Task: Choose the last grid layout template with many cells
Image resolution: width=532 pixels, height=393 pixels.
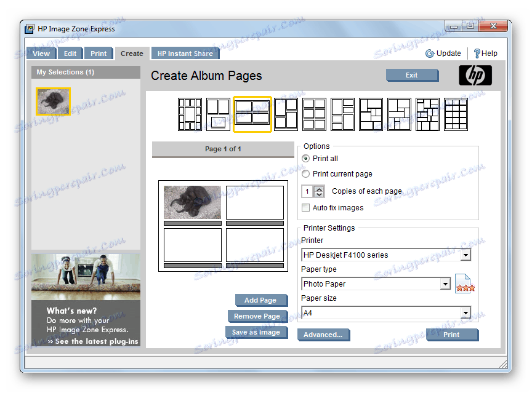Action: [455, 114]
